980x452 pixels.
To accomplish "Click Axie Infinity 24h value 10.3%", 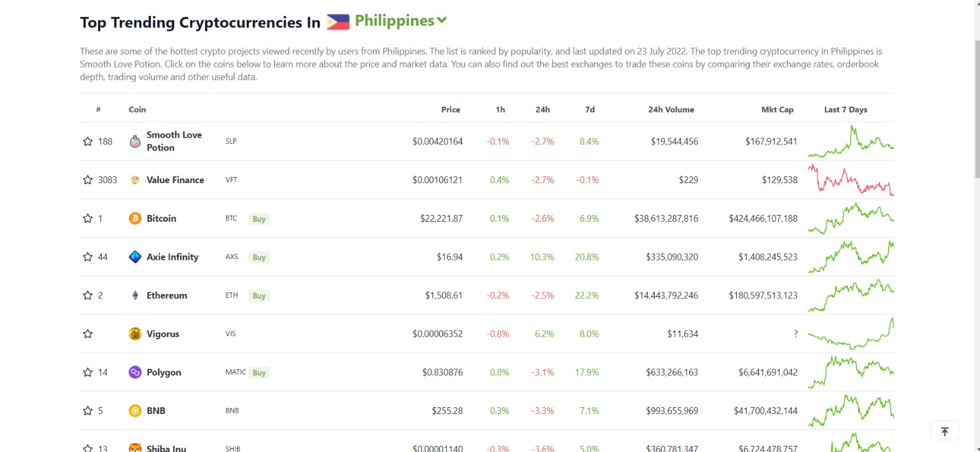I will pyautogui.click(x=542, y=257).
